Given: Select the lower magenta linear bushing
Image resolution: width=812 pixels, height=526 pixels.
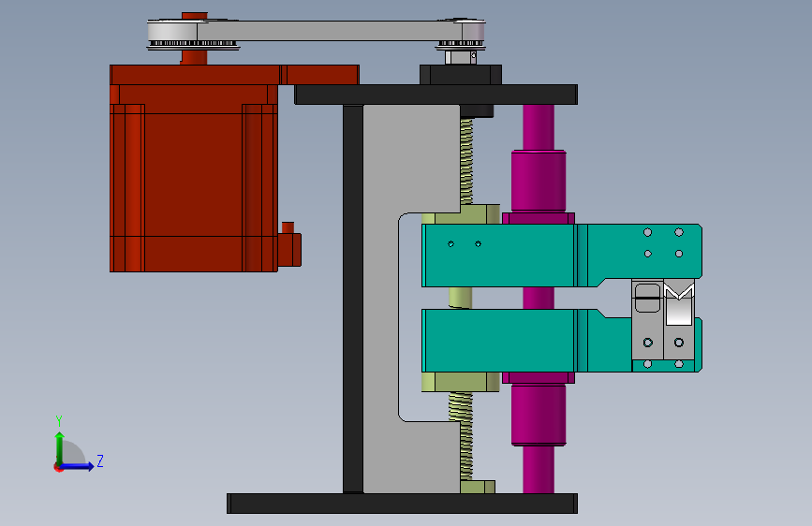Looking at the screenshot, I should (539, 415).
